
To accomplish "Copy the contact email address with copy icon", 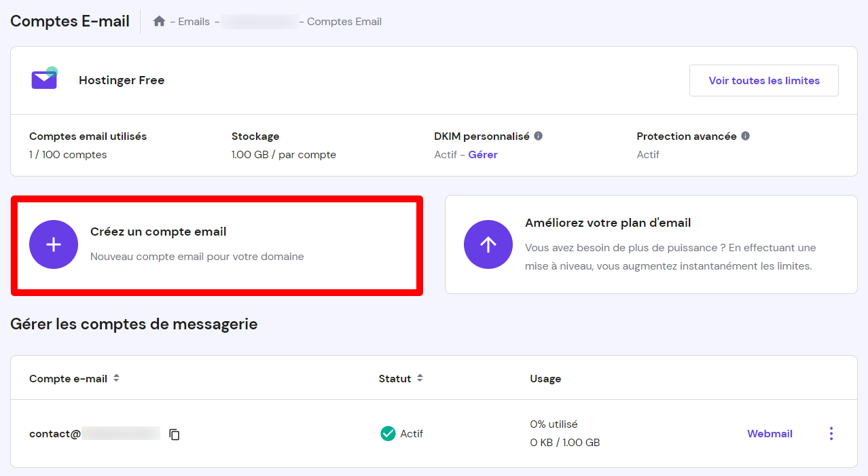I will [175, 433].
